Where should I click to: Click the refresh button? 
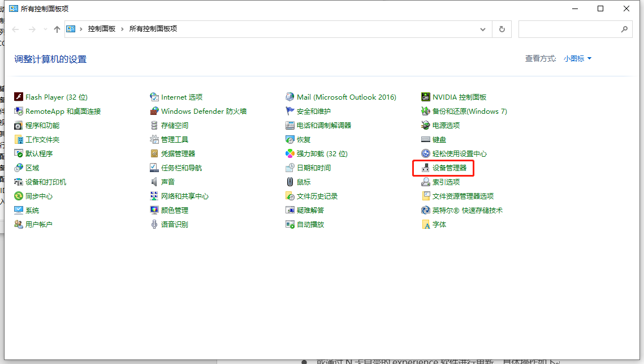point(502,29)
